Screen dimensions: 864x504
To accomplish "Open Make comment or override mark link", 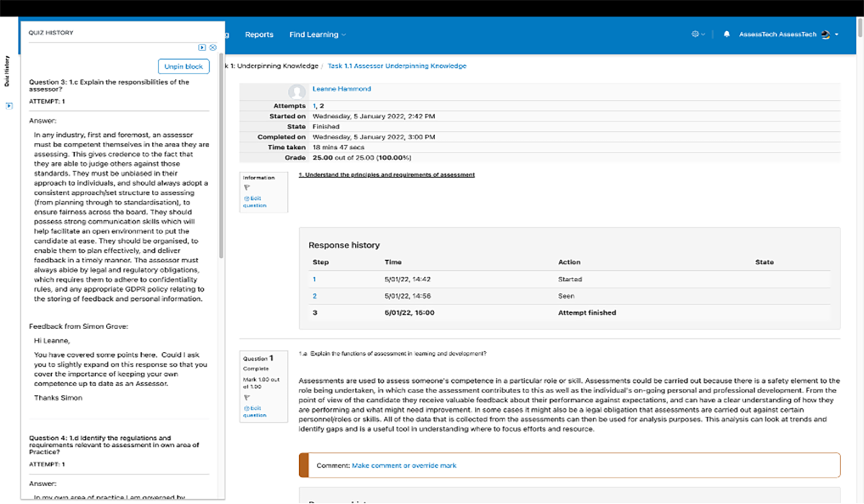I will coord(404,466).
